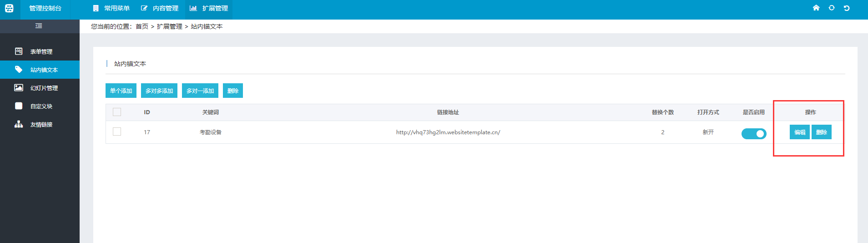Open 自定义块 in the sidebar
The width and height of the screenshot is (868, 243).
click(x=40, y=106)
